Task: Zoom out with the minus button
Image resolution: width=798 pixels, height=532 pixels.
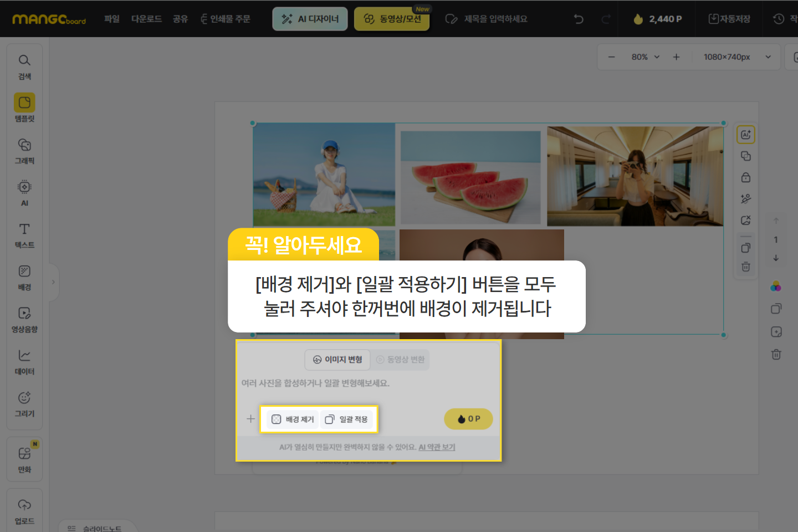Action: point(612,57)
